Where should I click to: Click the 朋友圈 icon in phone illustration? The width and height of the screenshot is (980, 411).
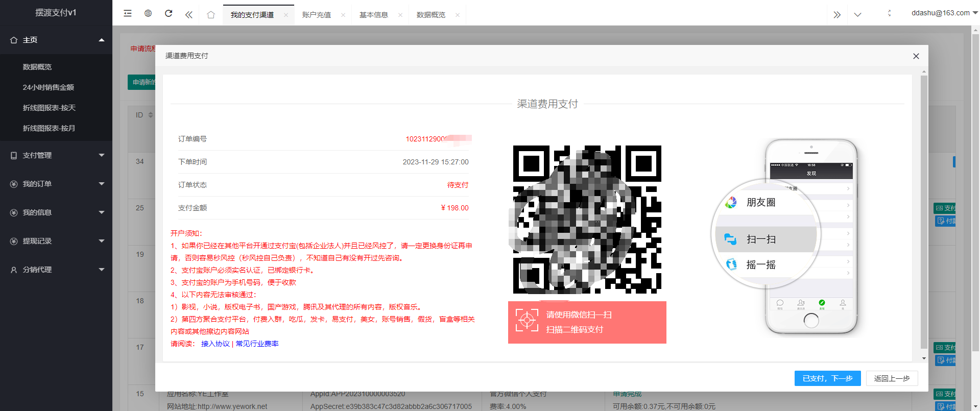point(731,202)
